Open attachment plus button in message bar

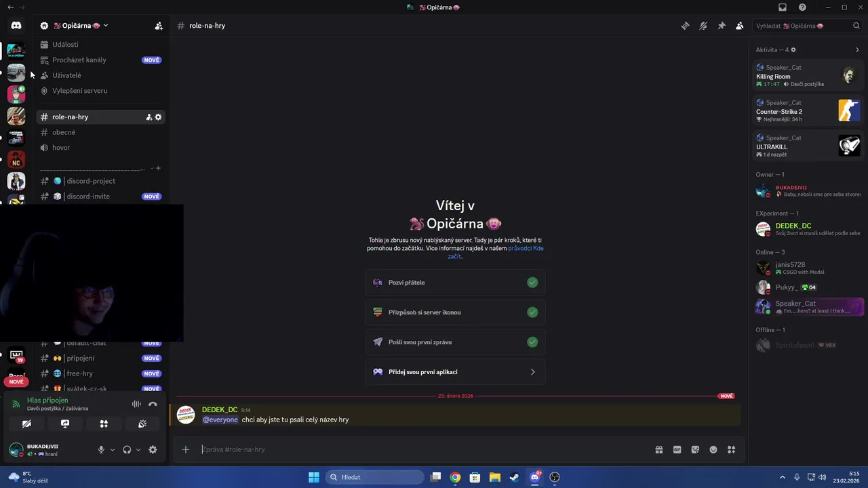tap(186, 449)
